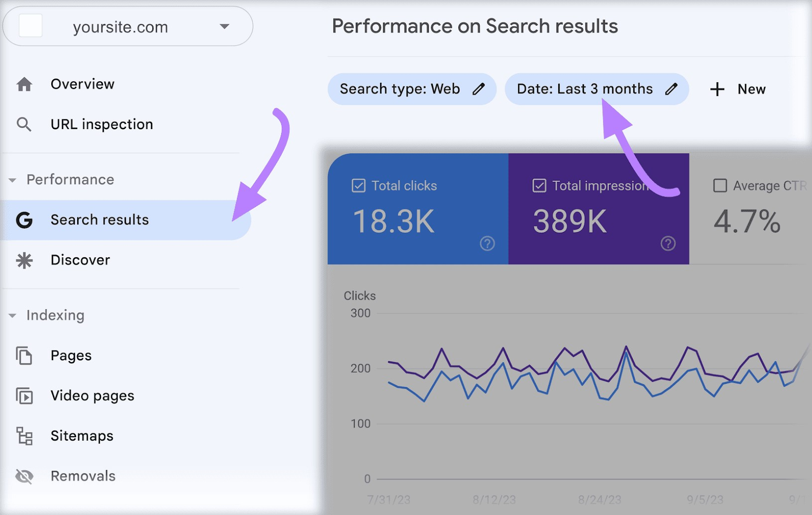812x515 pixels.
Task: Collapse the Performance section
Action: 13,180
